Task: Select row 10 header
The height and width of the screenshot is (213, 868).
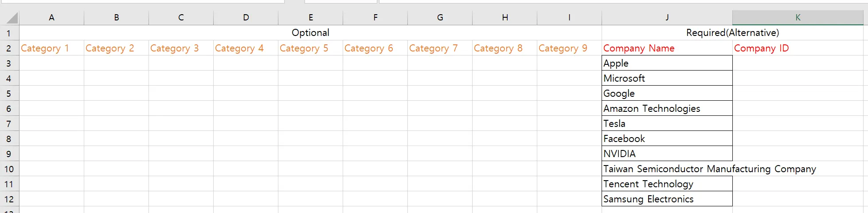Action: click(x=9, y=169)
